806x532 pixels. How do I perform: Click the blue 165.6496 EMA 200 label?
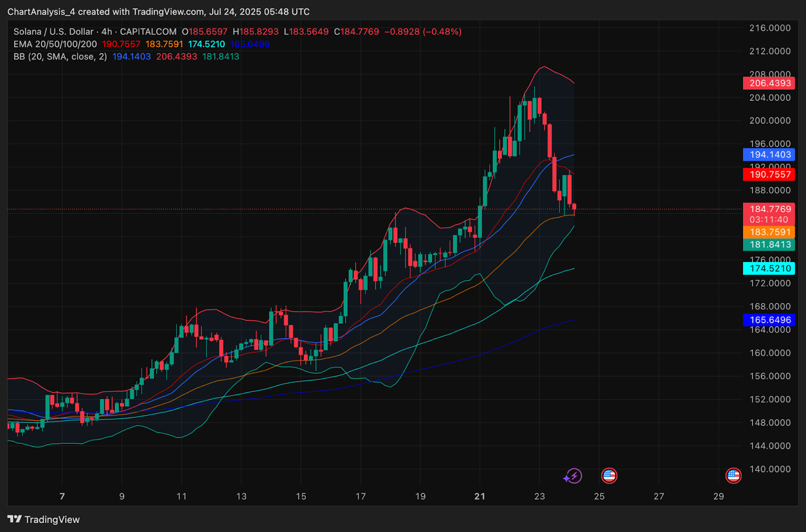point(769,320)
